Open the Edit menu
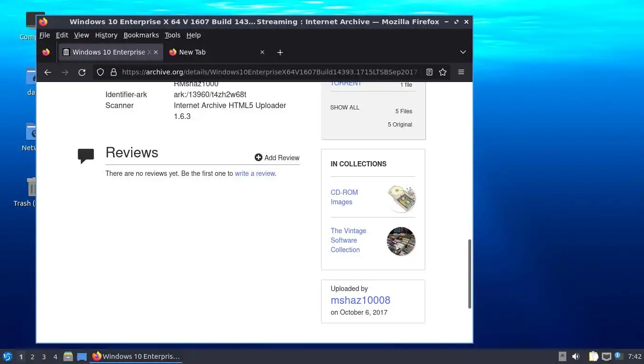 click(62, 35)
